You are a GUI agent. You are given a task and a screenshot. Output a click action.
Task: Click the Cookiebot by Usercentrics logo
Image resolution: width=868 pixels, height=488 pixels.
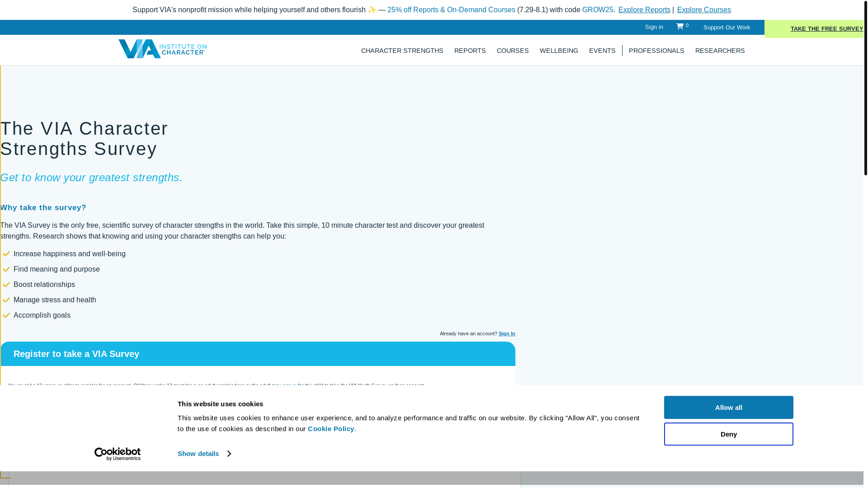pyautogui.click(x=118, y=454)
